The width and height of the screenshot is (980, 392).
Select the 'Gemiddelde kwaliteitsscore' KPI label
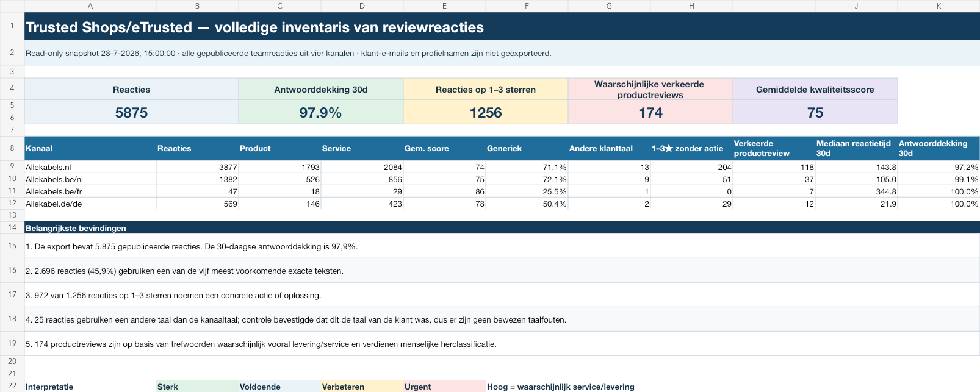815,89
